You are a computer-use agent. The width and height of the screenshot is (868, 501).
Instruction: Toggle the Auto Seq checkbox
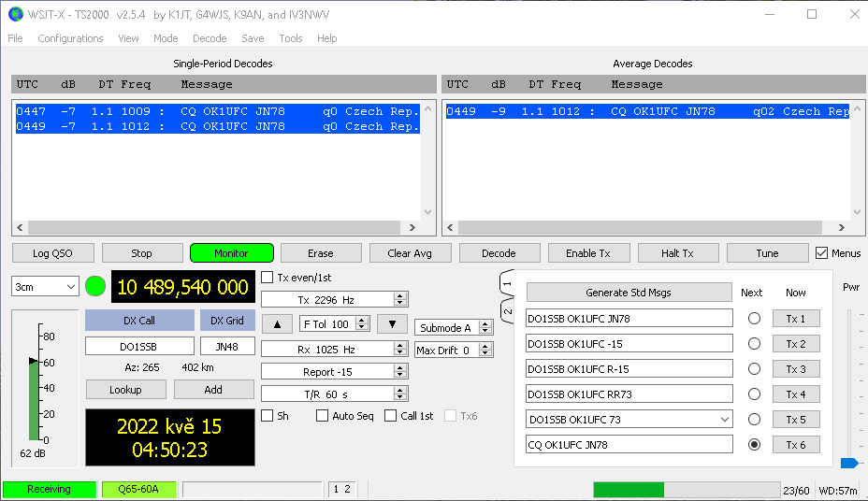[x=323, y=416]
